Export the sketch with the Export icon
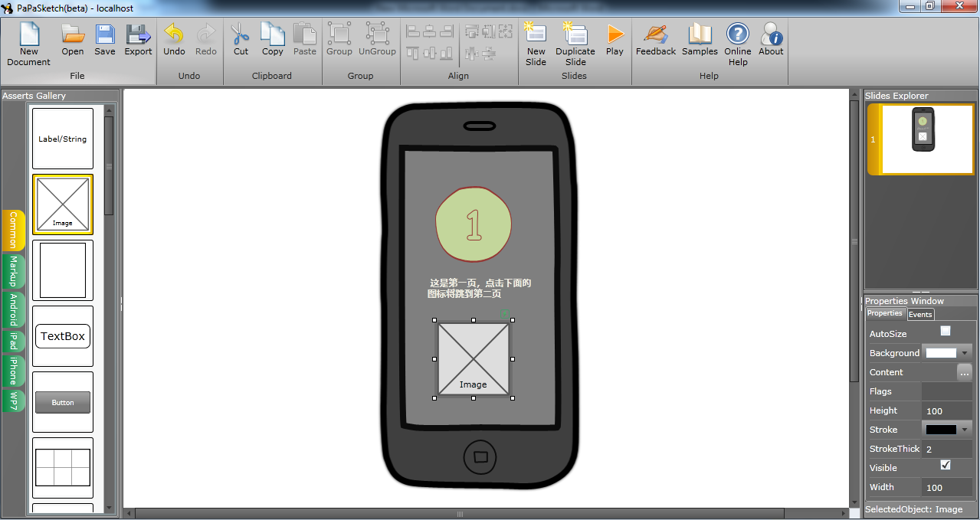 pyautogui.click(x=139, y=41)
